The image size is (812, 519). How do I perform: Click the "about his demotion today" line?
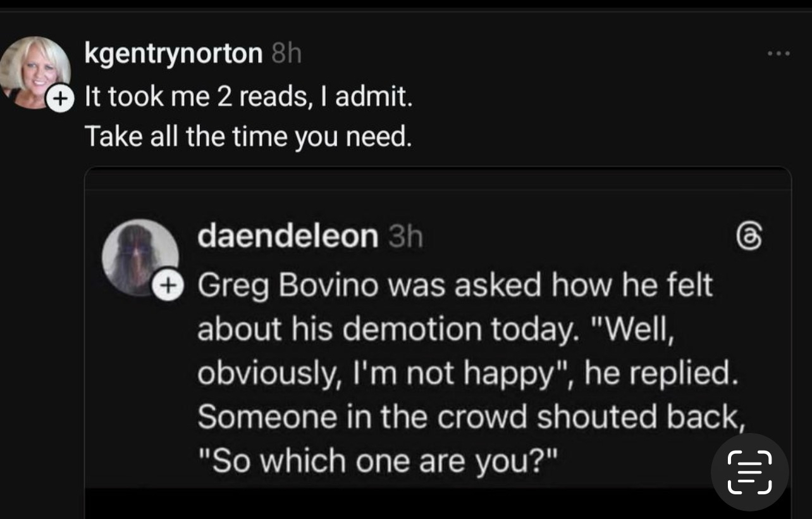(x=435, y=329)
